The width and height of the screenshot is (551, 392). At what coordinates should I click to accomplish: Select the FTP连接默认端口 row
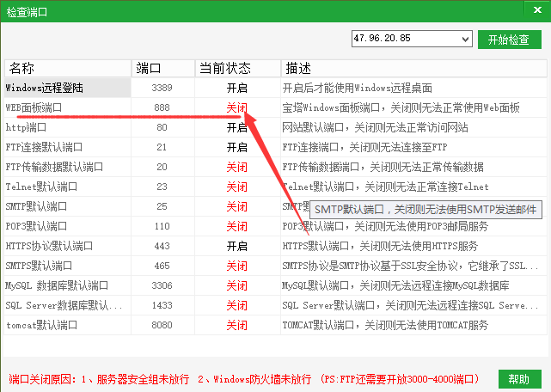(x=275, y=147)
